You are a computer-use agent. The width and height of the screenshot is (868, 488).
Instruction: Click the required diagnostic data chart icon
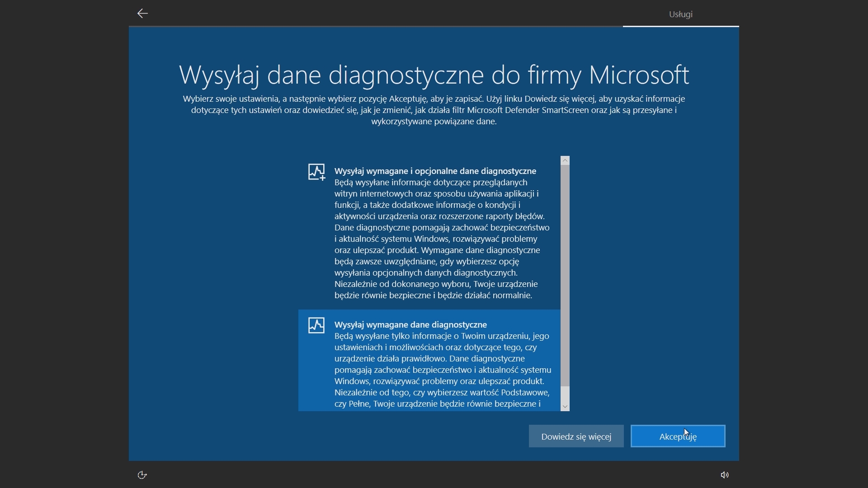[316, 325]
